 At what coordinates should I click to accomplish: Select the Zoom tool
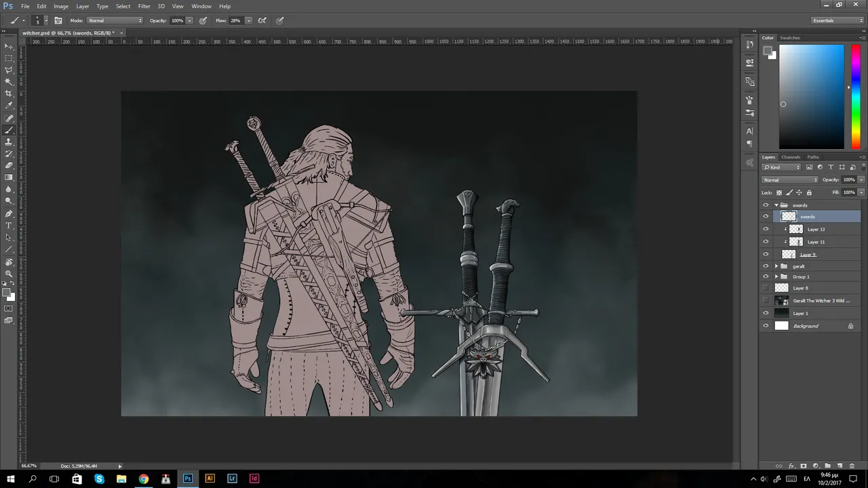point(9,273)
